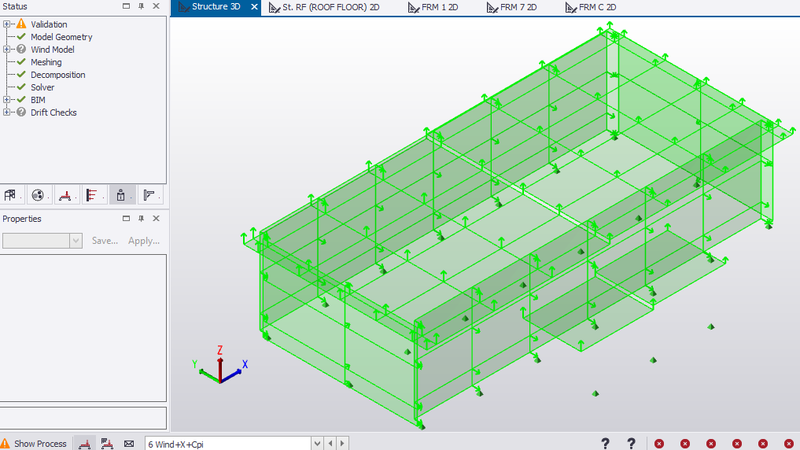The image size is (800, 450).
Task: Open the Properties selection combo box
Action: coord(42,241)
